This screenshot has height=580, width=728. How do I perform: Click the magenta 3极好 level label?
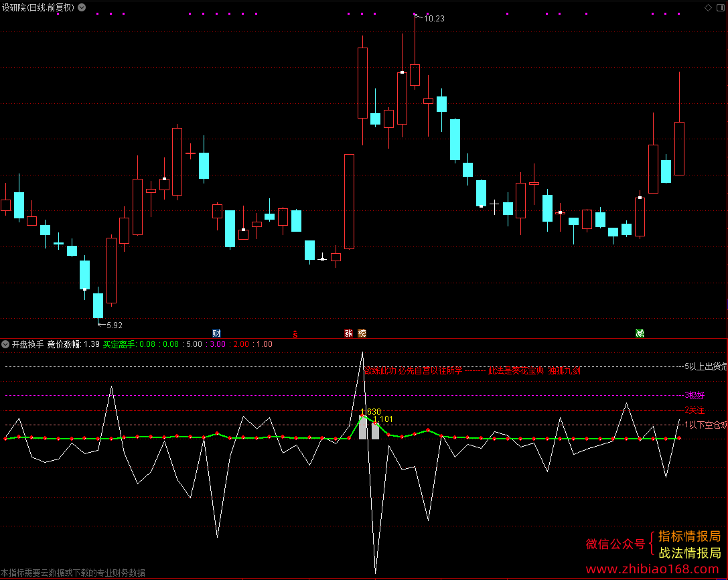point(694,395)
